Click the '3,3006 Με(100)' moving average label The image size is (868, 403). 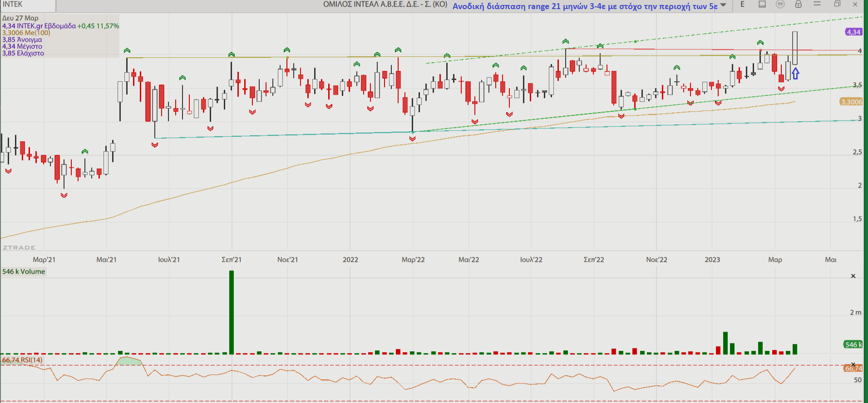(26, 33)
